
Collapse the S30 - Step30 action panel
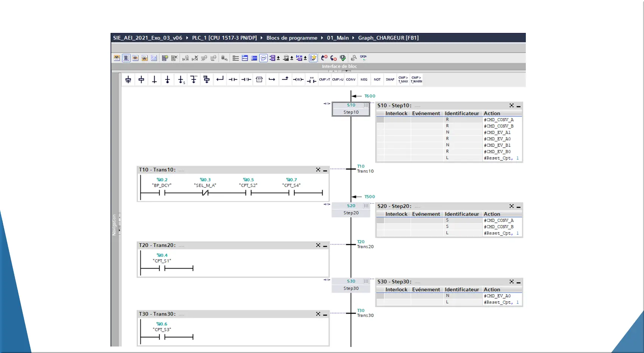518,282
